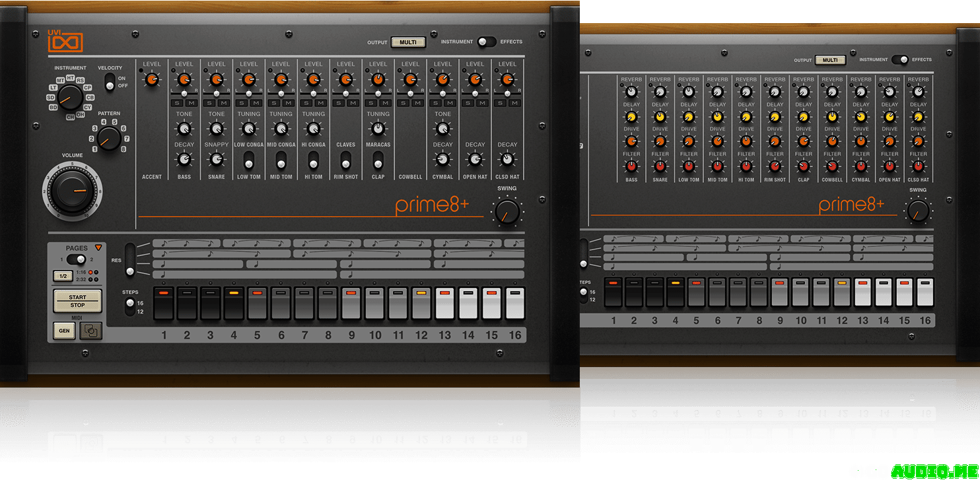
Task: Toggle Instrument/Effects switch in the left window
Action: [487, 42]
